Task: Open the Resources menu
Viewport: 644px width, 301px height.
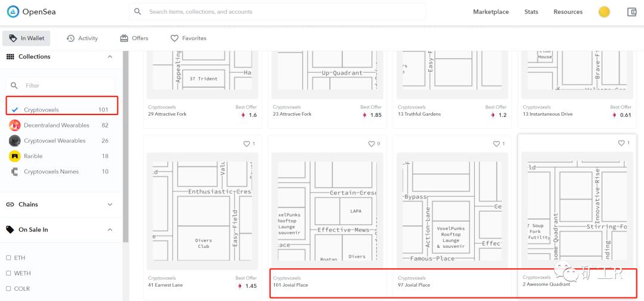Action: pyautogui.click(x=568, y=12)
